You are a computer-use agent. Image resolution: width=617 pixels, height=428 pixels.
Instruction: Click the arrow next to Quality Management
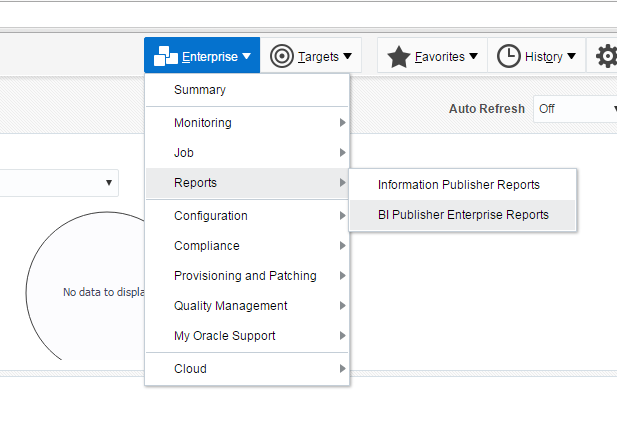click(x=342, y=306)
